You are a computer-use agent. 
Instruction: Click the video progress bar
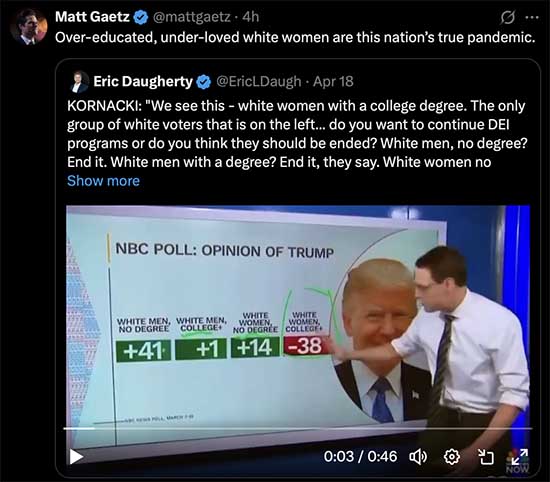point(297,428)
